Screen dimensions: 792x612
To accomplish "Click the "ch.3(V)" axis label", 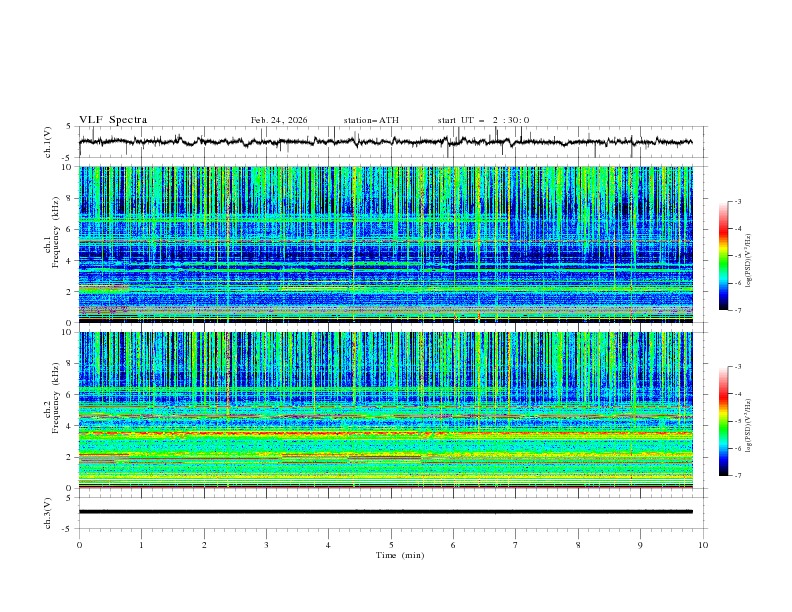I will (48, 513).
